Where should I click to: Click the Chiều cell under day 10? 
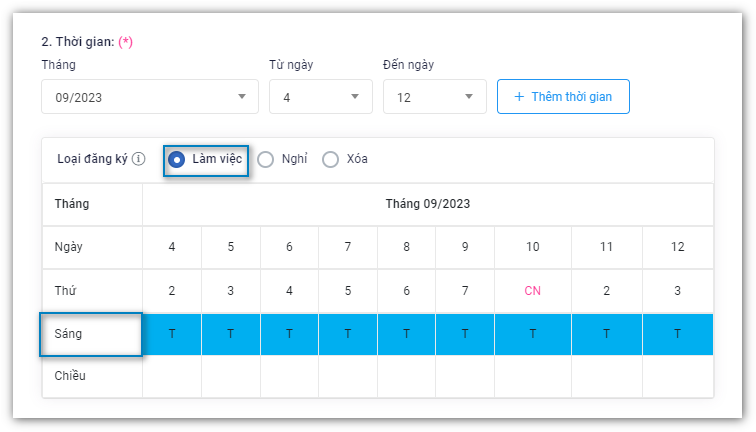[x=533, y=376]
